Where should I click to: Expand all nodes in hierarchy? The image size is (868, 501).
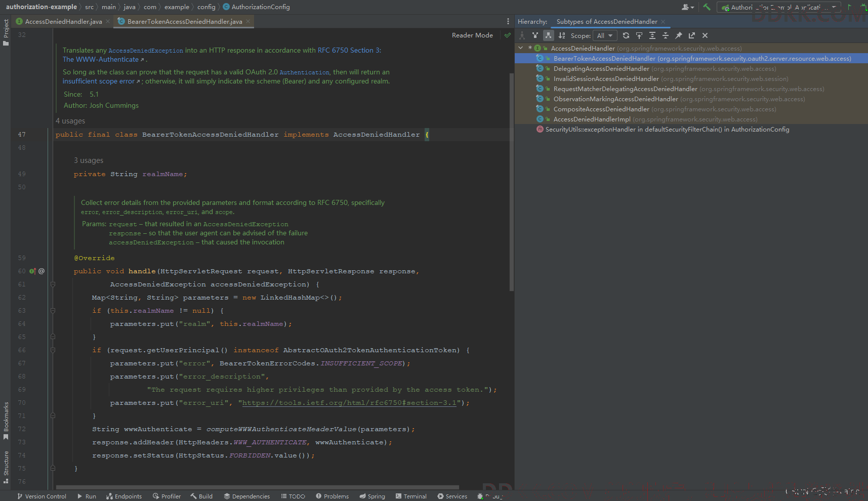(x=652, y=35)
